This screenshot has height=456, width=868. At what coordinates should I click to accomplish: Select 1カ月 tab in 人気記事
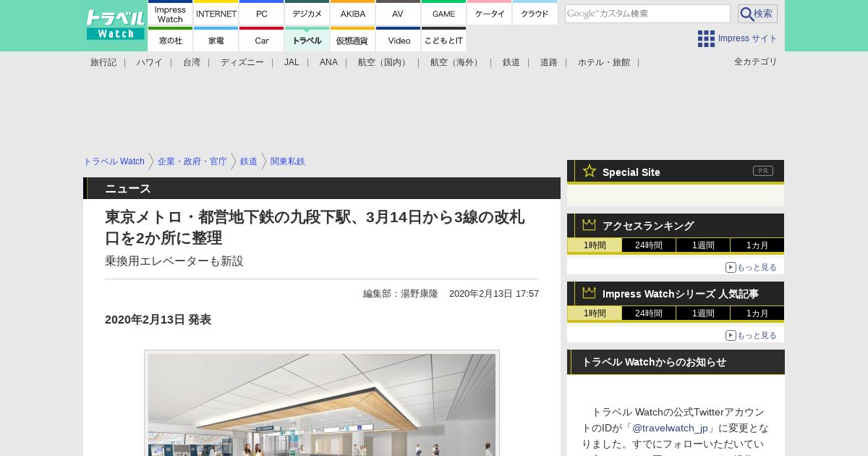click(757, 313)
